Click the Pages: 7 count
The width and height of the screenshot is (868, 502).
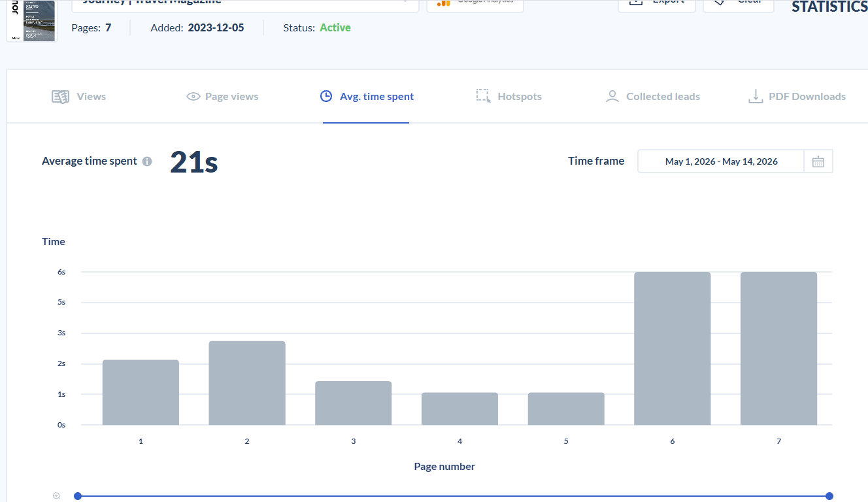pyautogui.click(x=92, y=27)
